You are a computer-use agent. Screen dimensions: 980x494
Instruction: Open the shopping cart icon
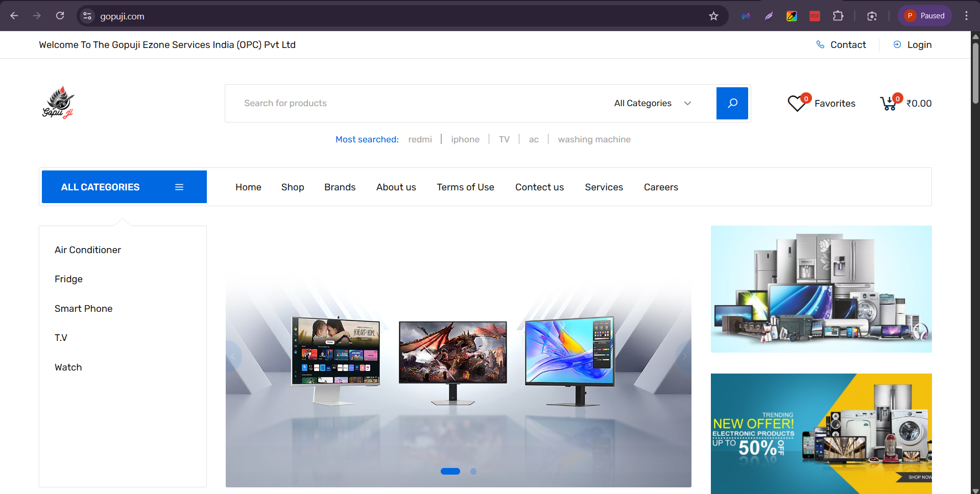(889, 104)
